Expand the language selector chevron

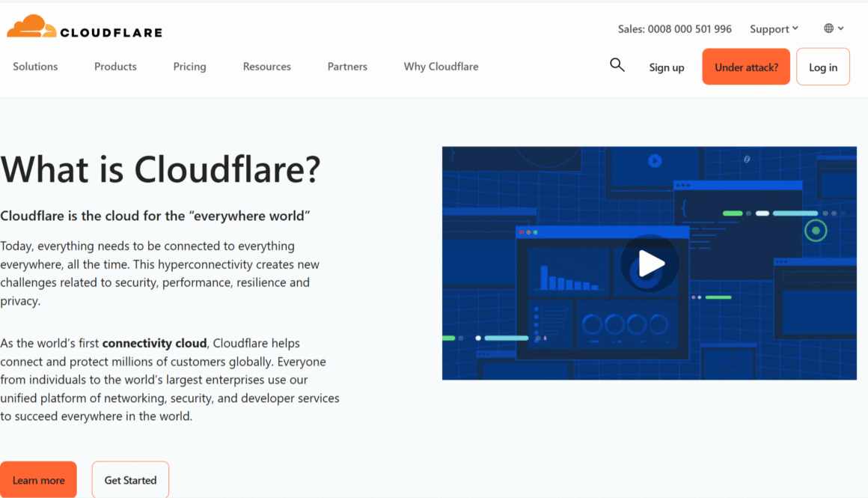click(842, 28)
